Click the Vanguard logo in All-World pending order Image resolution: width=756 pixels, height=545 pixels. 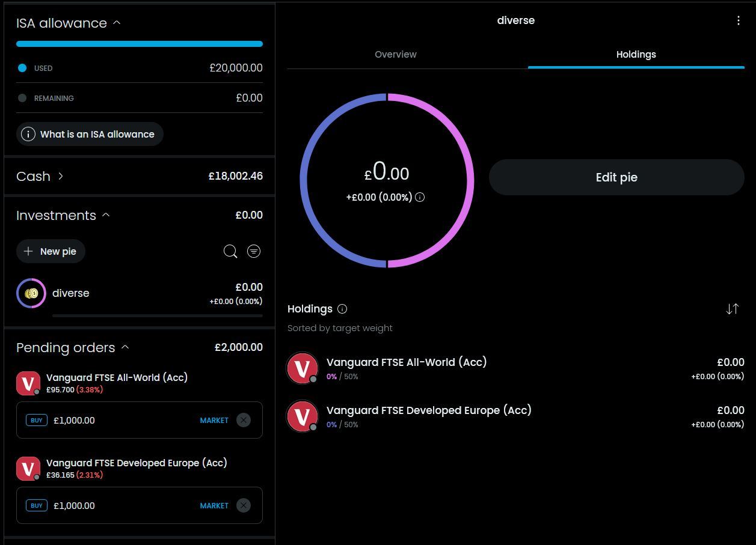(28, 383)
